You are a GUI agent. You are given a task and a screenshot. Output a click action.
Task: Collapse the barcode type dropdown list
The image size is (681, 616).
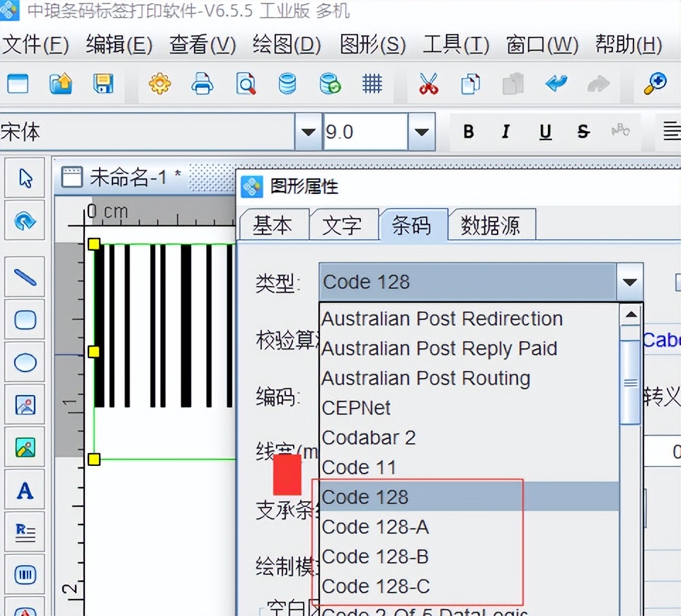pyautogui.click(x=630, y=281)
